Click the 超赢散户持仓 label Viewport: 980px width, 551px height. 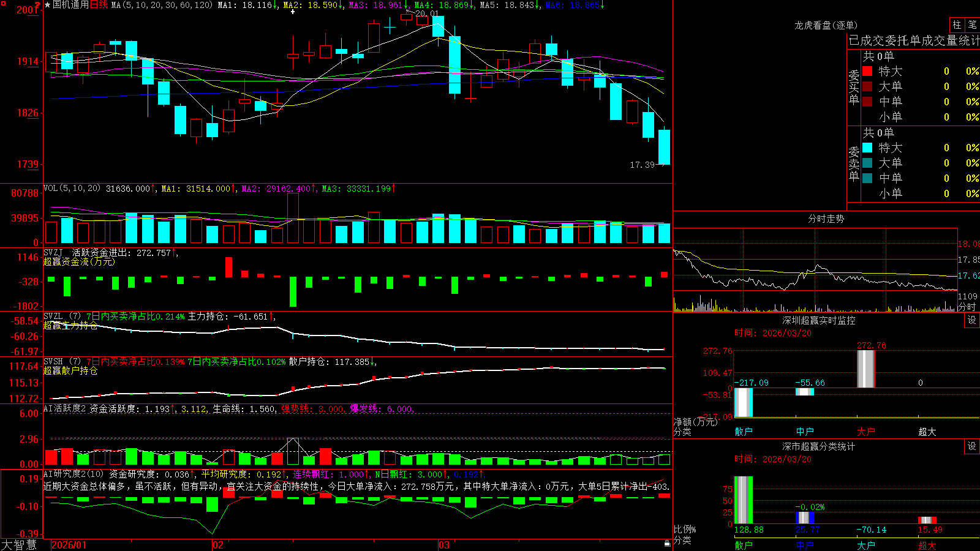point(70,370)
